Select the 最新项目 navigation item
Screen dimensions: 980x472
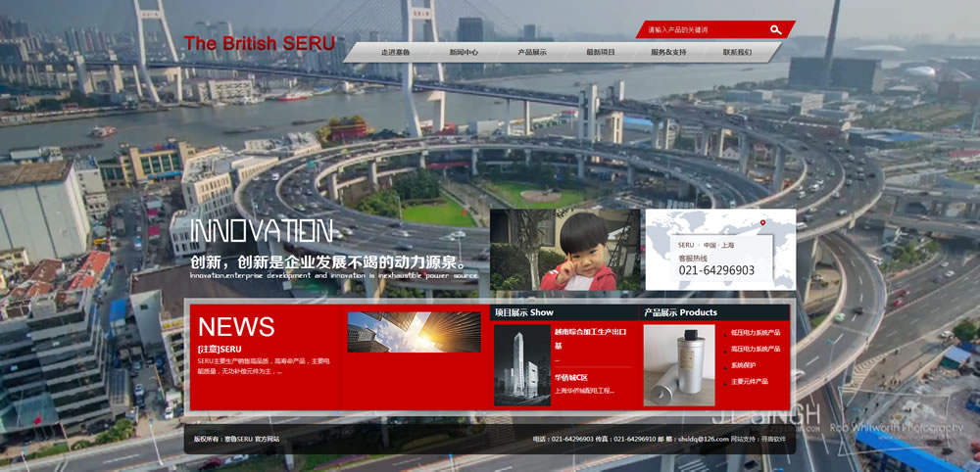601,53
